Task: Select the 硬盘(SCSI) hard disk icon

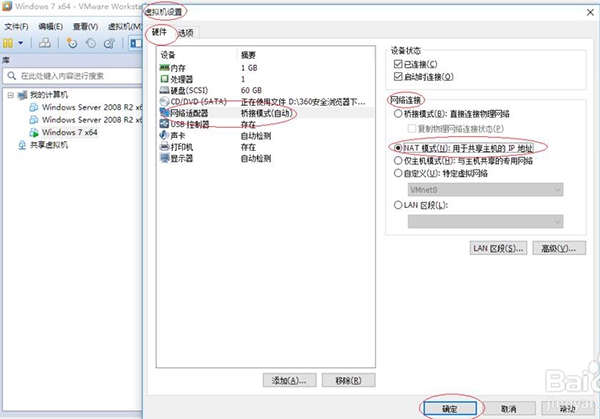Action: [x=164, y=90]
